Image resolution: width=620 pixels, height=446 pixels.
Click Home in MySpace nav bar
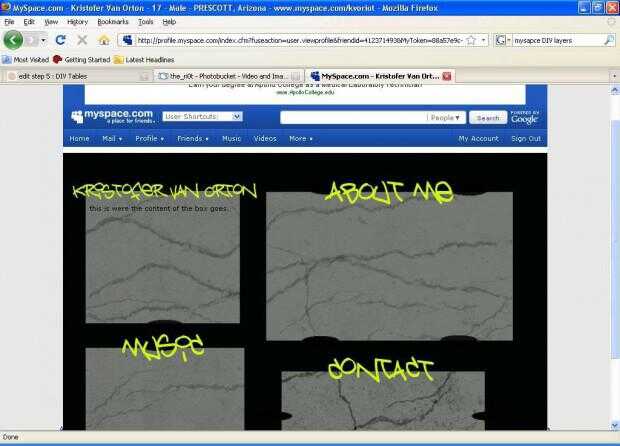pyautogui.click(x=79, y=139)
